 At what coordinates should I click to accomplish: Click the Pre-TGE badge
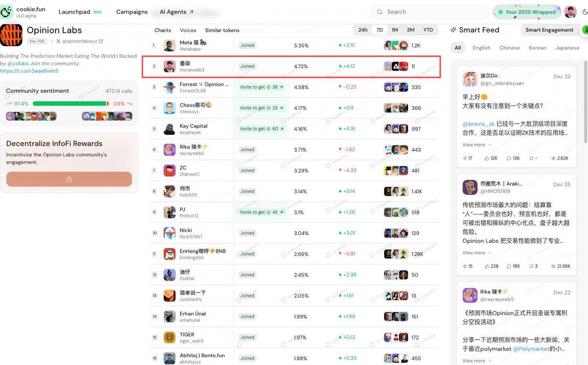[37, 42]
